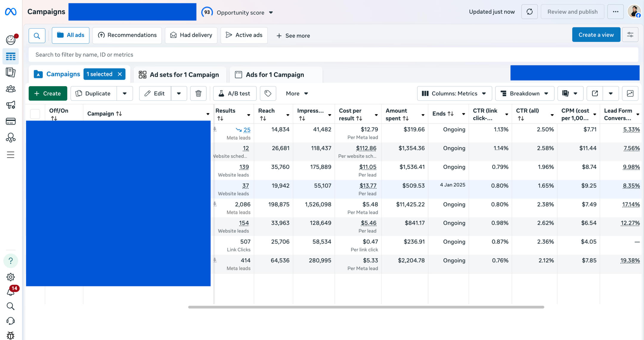The image size is (644, 340).
Task: Open the notifications bell with 14 badge
Action: pyautogui.click(x=11, y=291)
